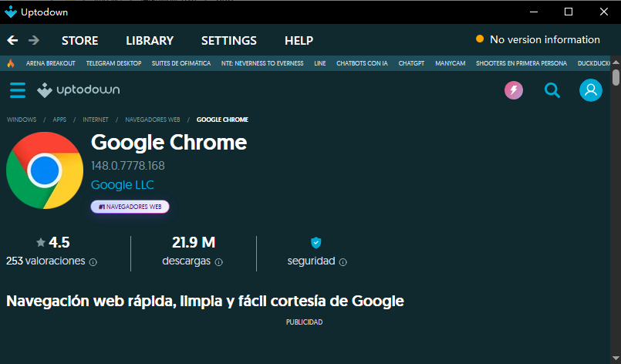
Task: Click the 4.5 rating value
Action: click(59, 242)
